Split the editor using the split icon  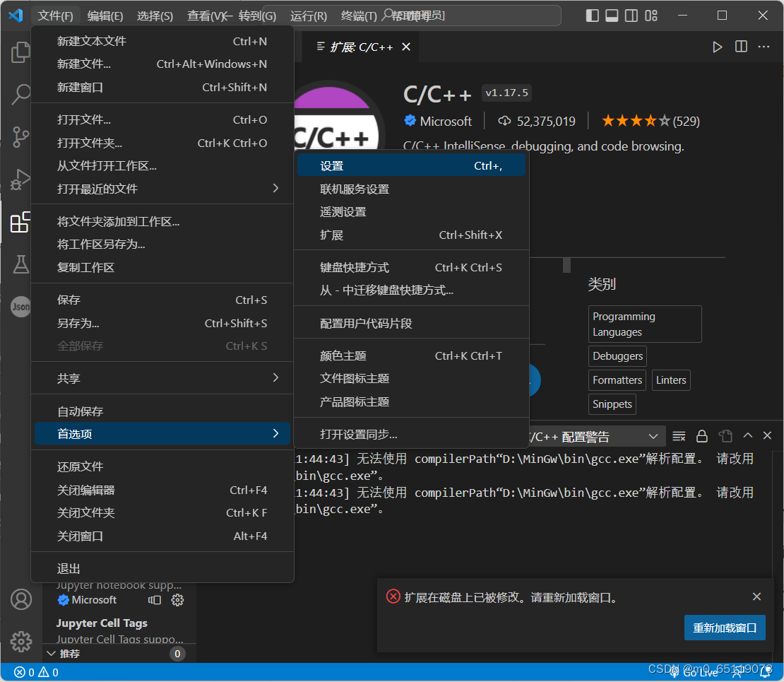point(740,47)
